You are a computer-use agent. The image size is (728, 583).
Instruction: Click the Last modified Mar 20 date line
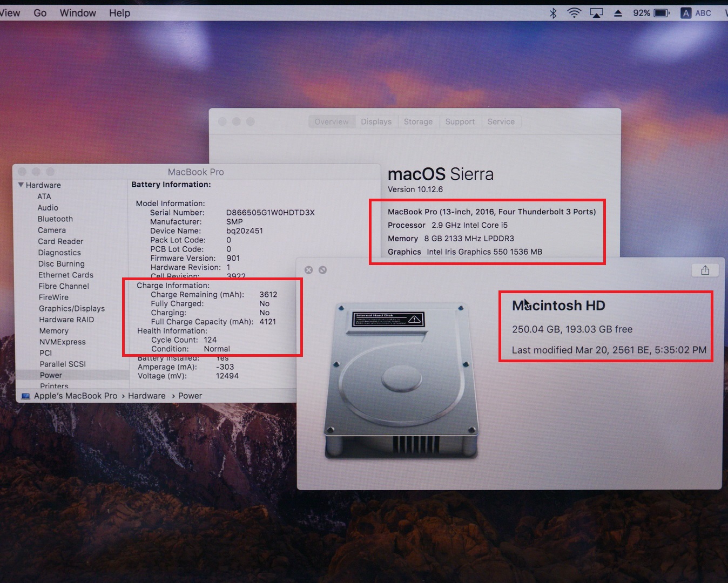[x=609, y=350]
